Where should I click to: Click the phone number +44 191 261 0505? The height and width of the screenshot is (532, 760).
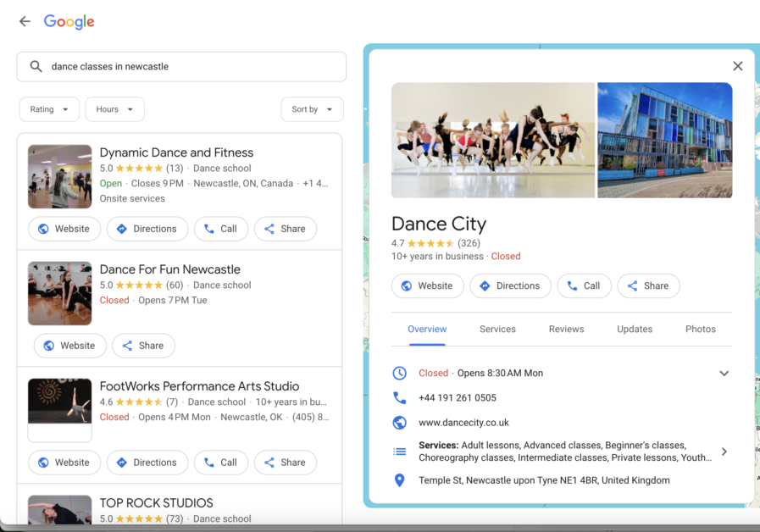(458, 398)
